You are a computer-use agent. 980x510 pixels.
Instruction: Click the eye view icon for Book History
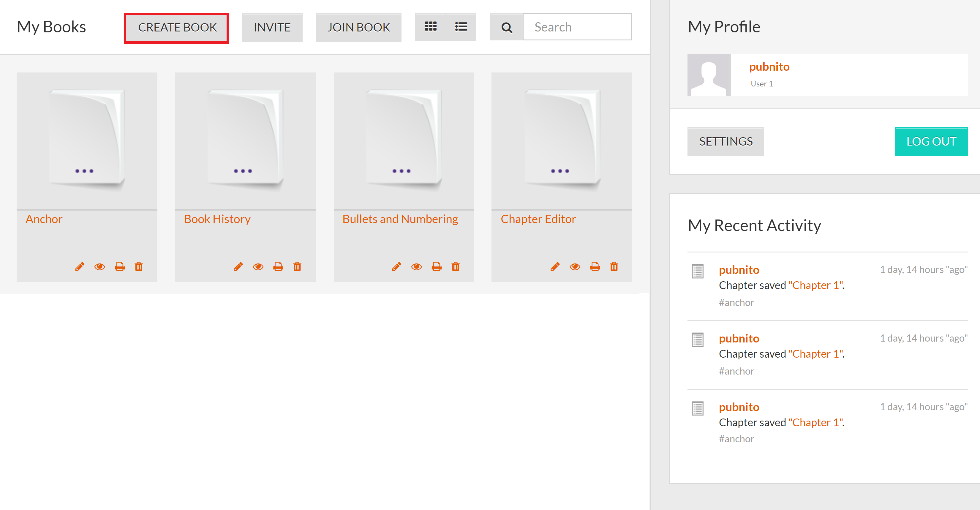click(258, 266)
